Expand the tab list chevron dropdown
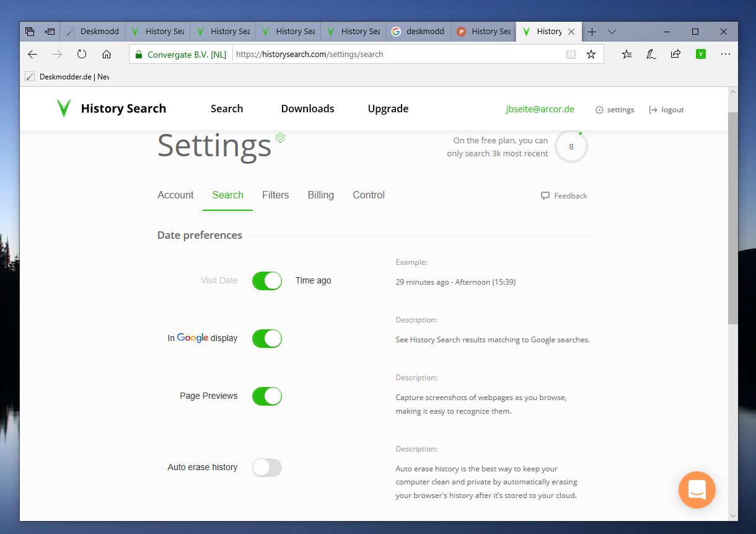The width and height of the screenshot is (756, 534). [x=612, y=32]
